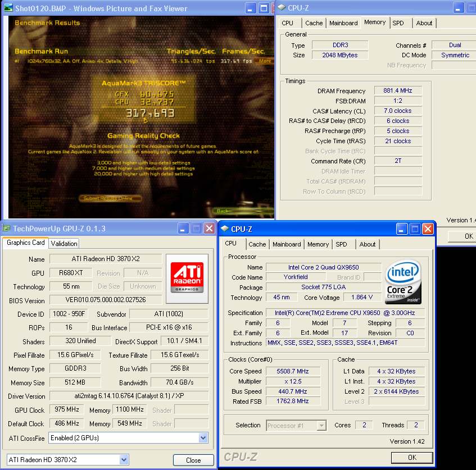Maximize the Picture and Fax Viewer window

pyautogui.click(x=264, y=8)
